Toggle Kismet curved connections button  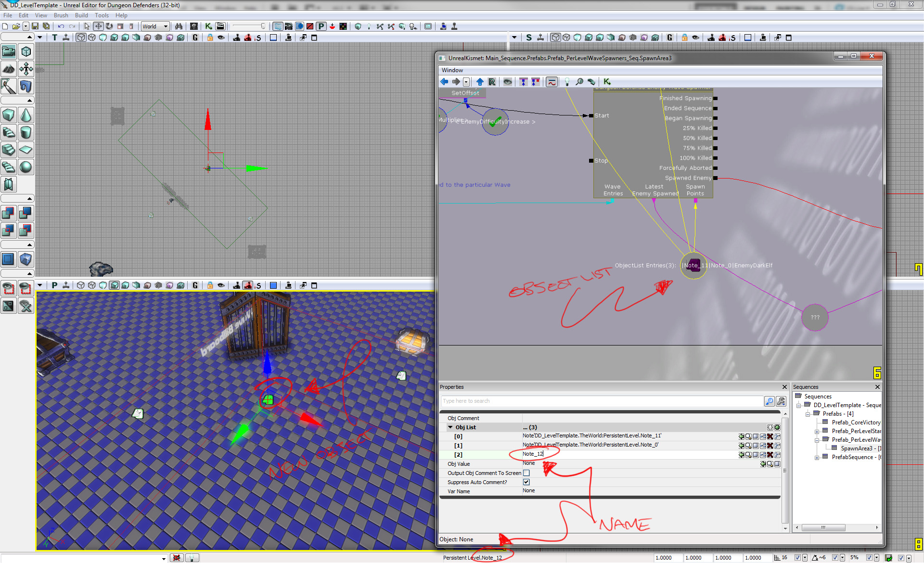click(x=552, y=82)
